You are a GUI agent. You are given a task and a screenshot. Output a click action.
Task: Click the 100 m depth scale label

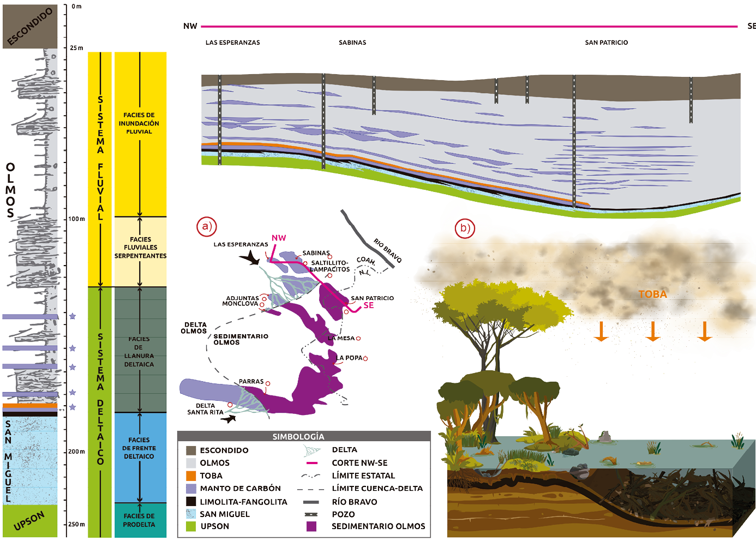click(x=76, y=219)
